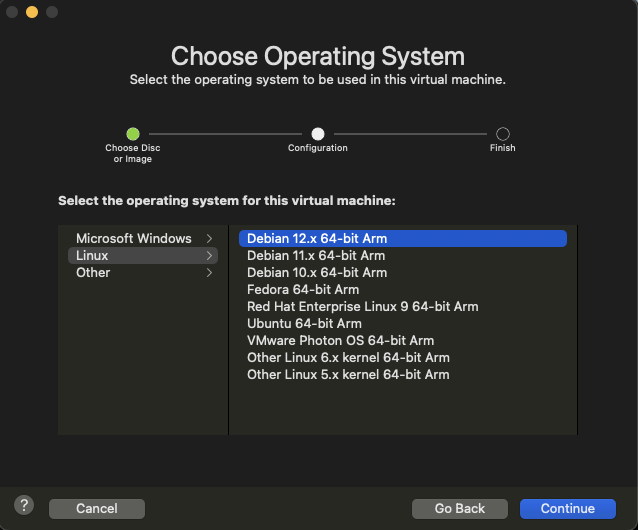Image resolution: width=638 pixels, height=530 pixels.
Task: Expand the Linux category chevron
Action: [209, 256]
